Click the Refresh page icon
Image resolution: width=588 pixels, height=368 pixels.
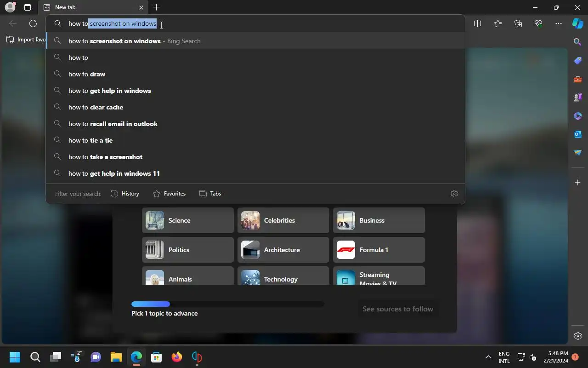(x=33, y=23)
